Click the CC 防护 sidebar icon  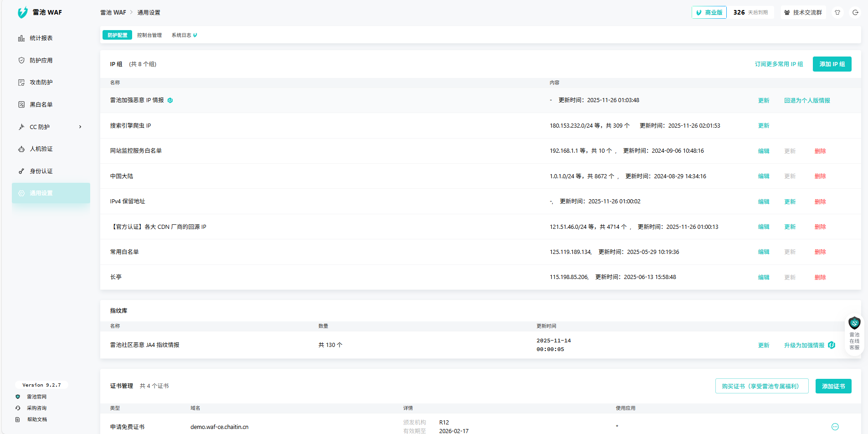point(21,127)
